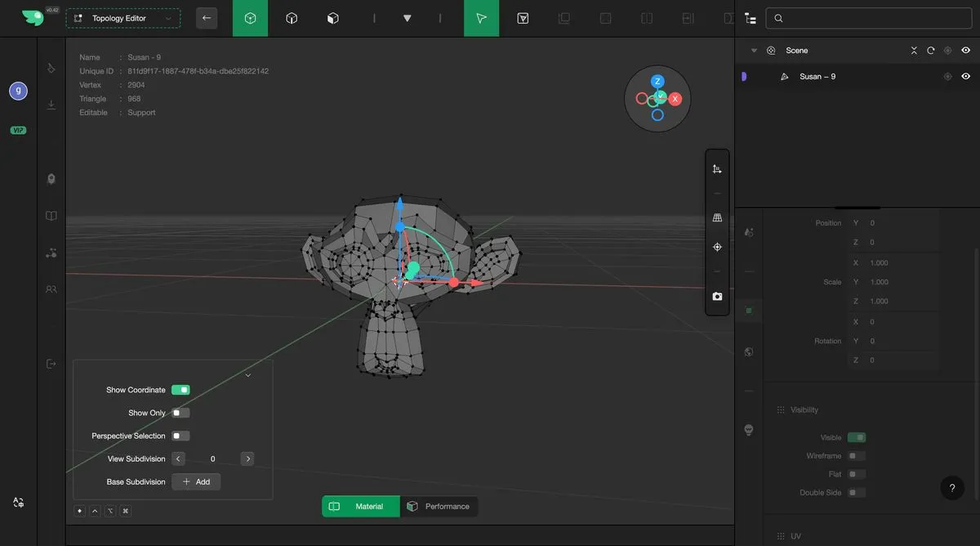Click the camera screenshot icon in viewport toolbar
The image size is (980, 546).
pyautogui.click(x=717, y=297)
